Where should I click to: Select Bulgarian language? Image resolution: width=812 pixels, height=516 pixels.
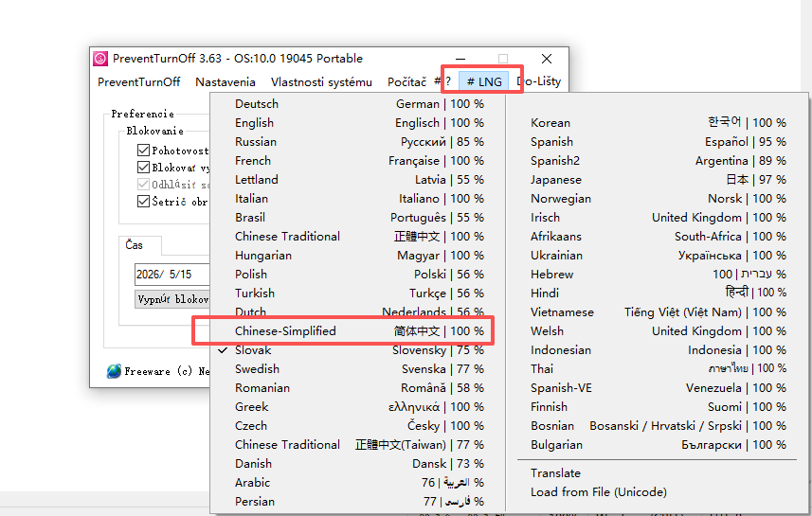coord(658,445)
